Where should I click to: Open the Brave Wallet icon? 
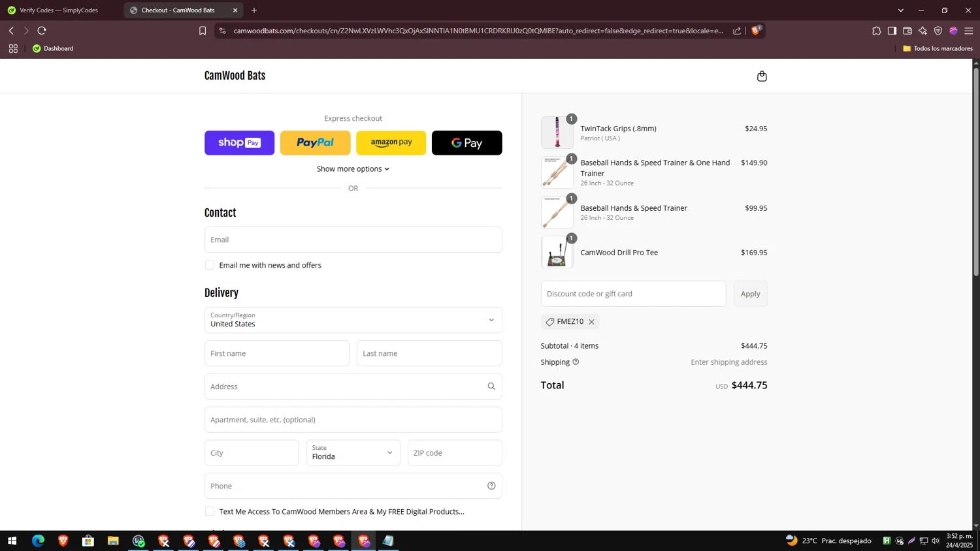[907, 31]
